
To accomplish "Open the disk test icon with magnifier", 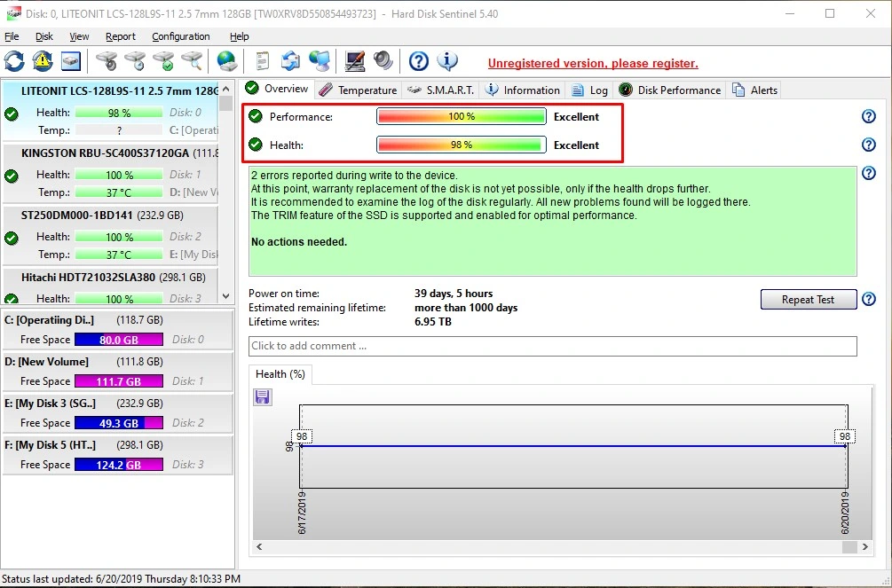I will (x=193, y=61).
